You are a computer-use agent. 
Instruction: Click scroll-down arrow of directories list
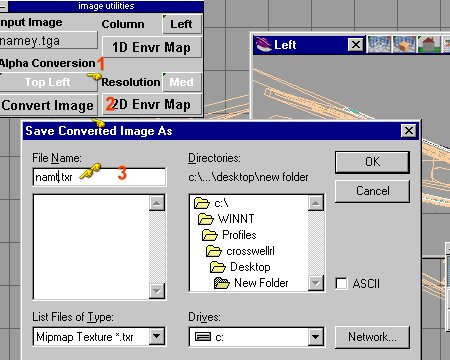click(x=315, y=283)
